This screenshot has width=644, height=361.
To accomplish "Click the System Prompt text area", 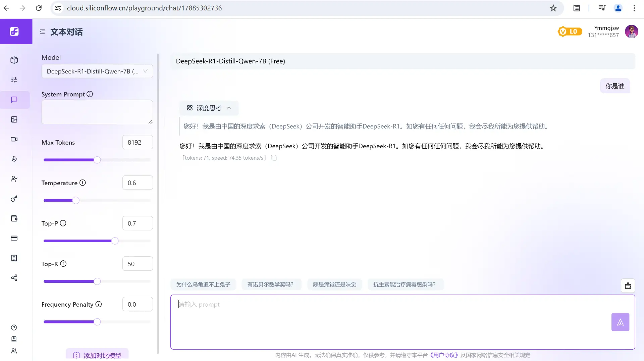I will [97, 112].
